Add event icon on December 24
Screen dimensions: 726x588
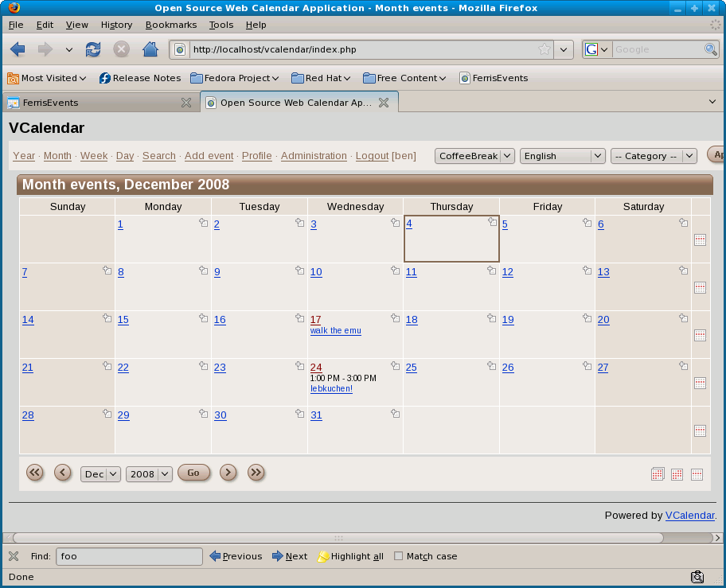click(x=395, y=365)
